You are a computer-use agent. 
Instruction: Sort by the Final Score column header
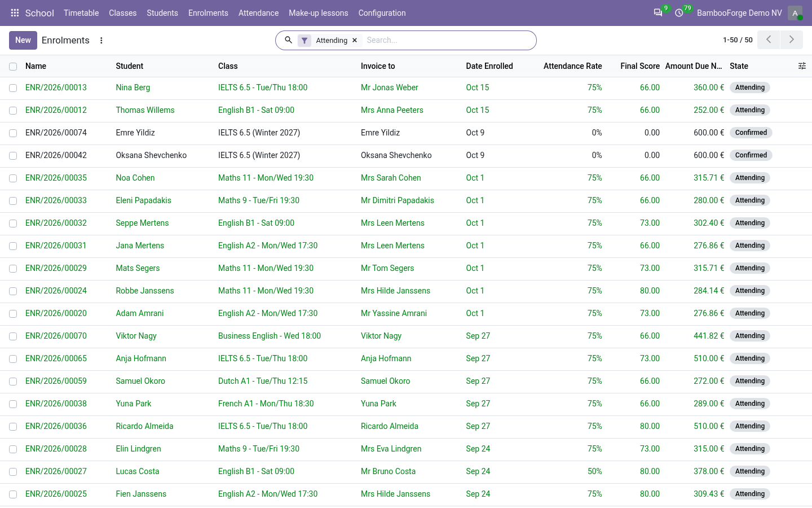pyautogui.click(x=640, y=66)
